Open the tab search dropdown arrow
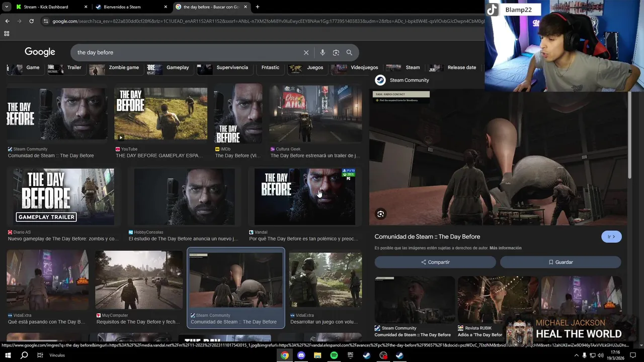Screen dimensions: 644x362 [x=7, y=7]
